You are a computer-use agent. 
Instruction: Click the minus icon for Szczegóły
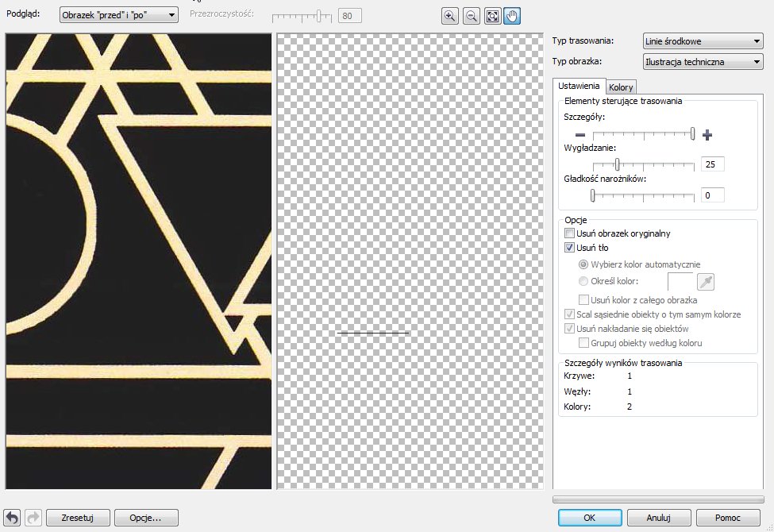coord(580,135)
